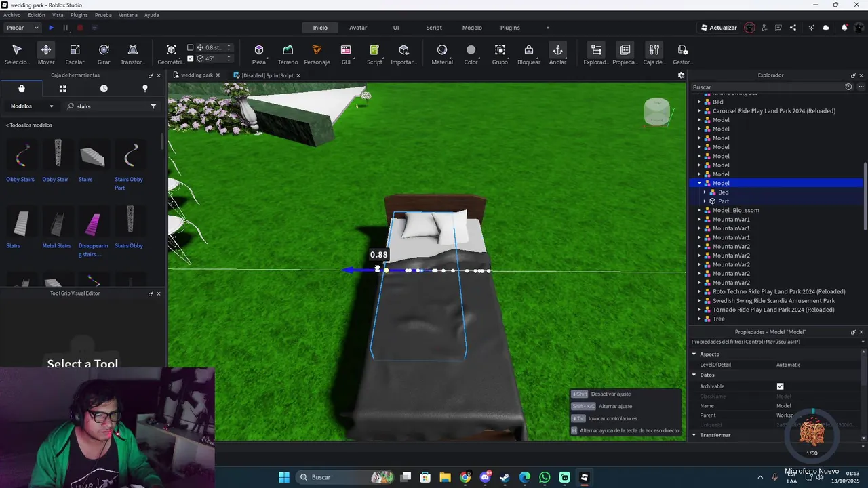Viewport: 868px width, 488px height.
Task: Open the Probar test mode dropdown
Action: [x=22, y=28]
